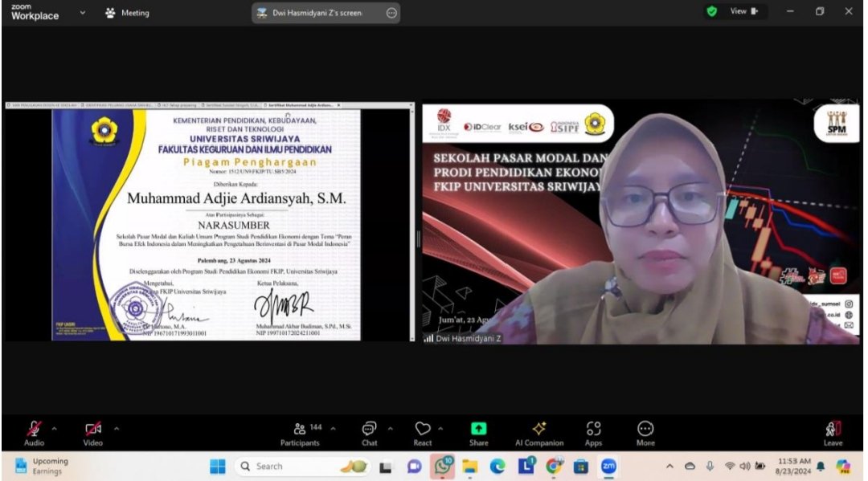Expand audio settings chevron

55,428
